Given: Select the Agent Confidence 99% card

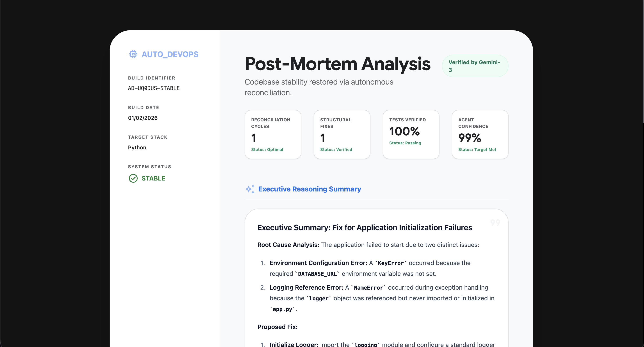Looking at the screenshot, I should click(x=480, y=135).
